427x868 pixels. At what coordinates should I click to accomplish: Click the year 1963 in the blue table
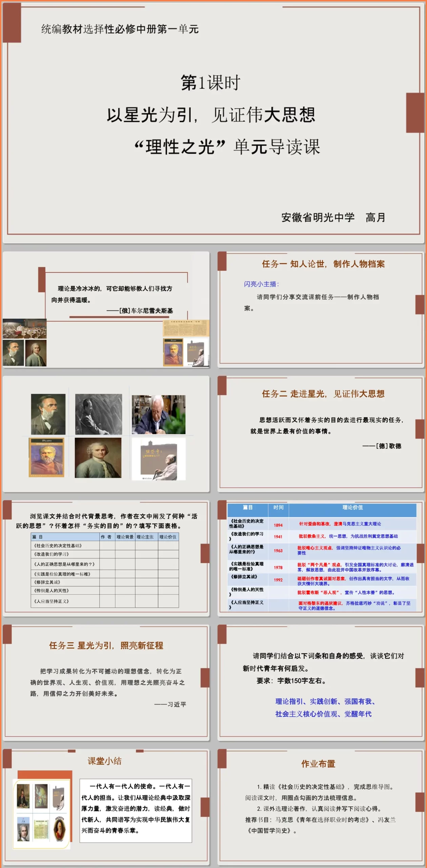(x=278, y=551)
